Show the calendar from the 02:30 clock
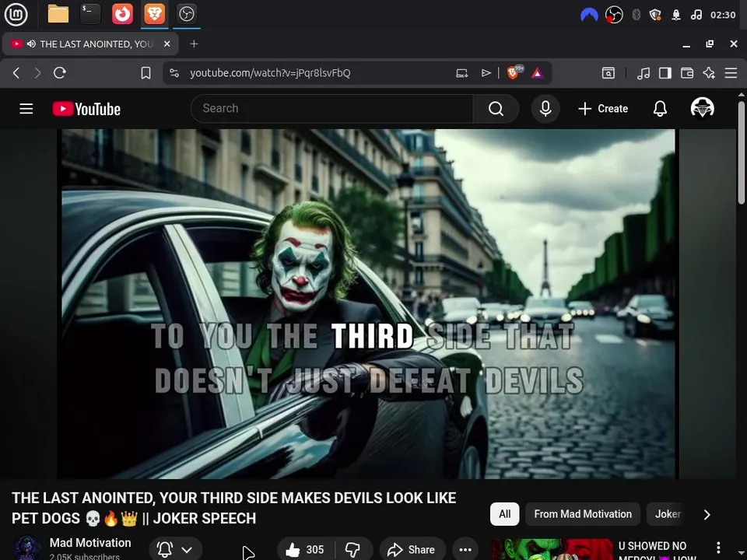 coord(723,16)
